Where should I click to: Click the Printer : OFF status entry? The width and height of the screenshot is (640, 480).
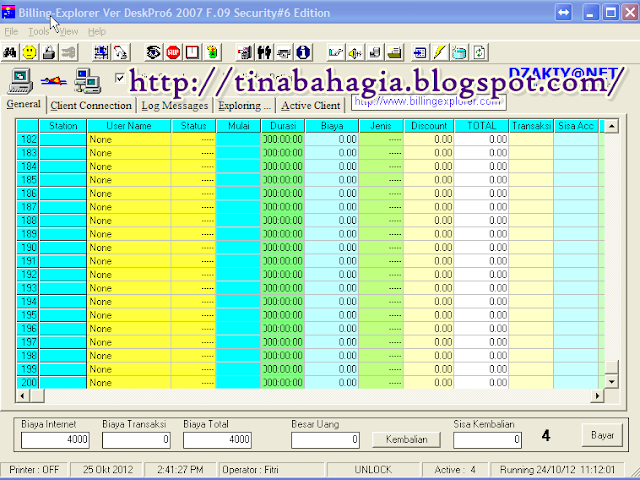pyautogui.click(x=34, y=470)
